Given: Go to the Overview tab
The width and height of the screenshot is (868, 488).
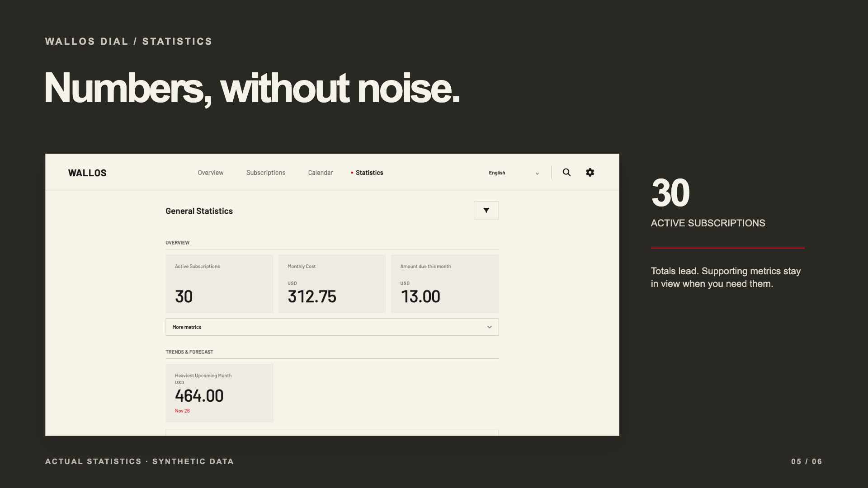Looking at the screenshot, I should [x=211, y=173].
